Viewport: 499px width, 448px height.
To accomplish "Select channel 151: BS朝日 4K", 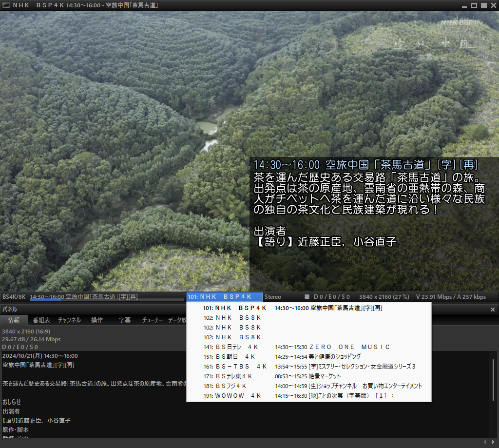I will point(308,357).
